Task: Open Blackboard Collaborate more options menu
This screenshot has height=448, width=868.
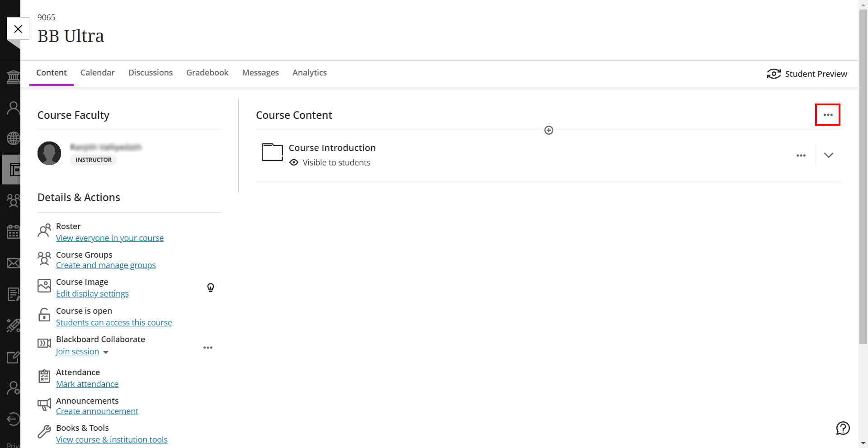Action: pos(208,348)
